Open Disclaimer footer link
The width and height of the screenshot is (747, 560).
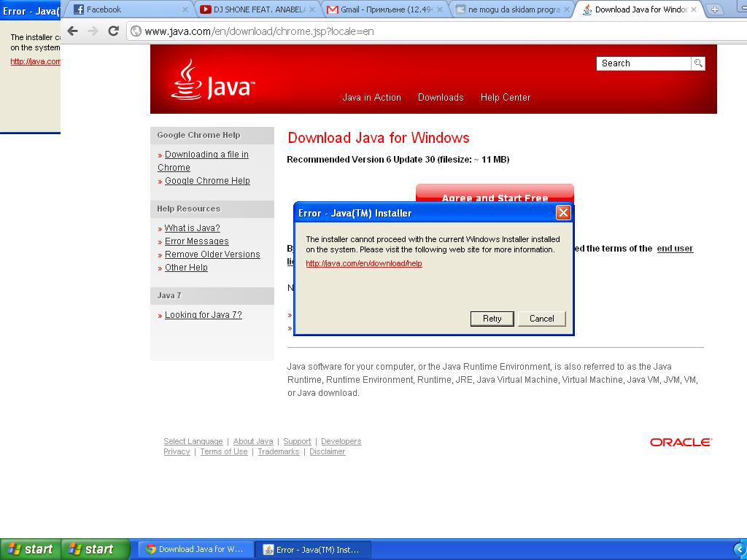[x=328, y=451]
